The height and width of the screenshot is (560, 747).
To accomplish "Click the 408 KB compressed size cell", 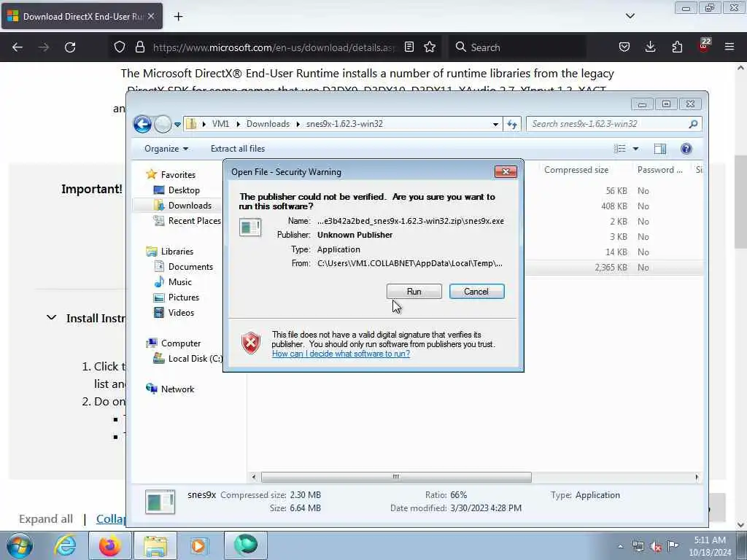I will (614, 206).
